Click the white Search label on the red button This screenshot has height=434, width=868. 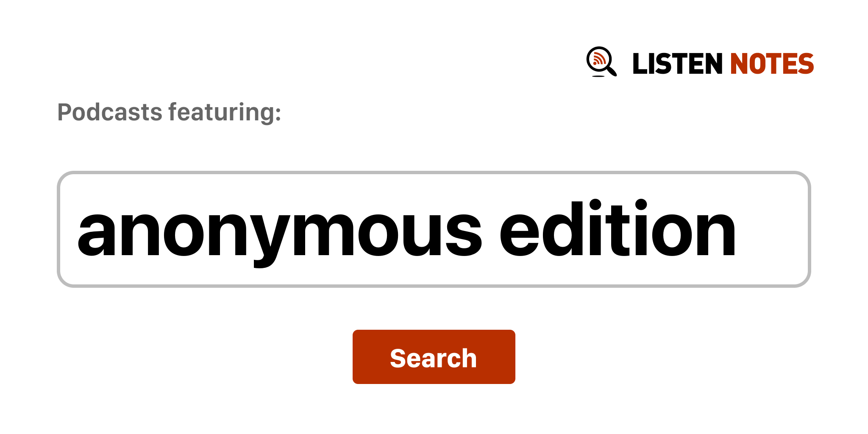point(434,358)
